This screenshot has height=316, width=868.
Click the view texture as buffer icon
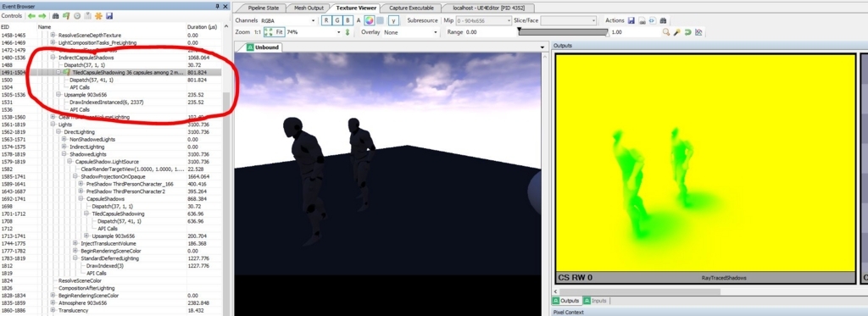point(652,20)
